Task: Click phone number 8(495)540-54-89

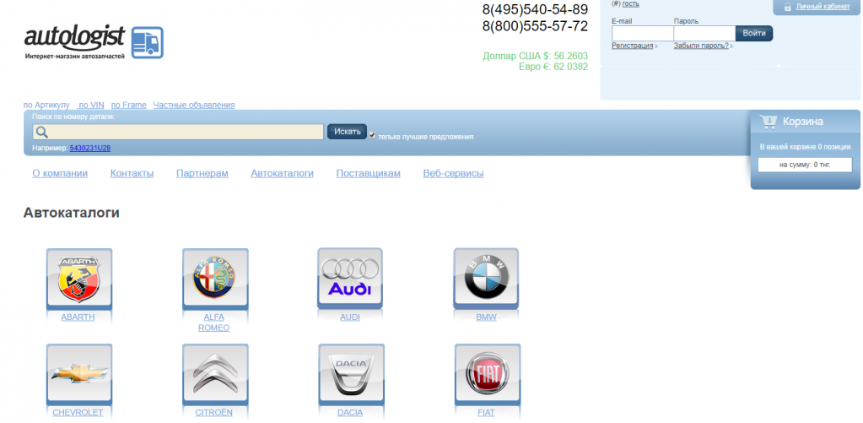Action: [x=535, y=10]
